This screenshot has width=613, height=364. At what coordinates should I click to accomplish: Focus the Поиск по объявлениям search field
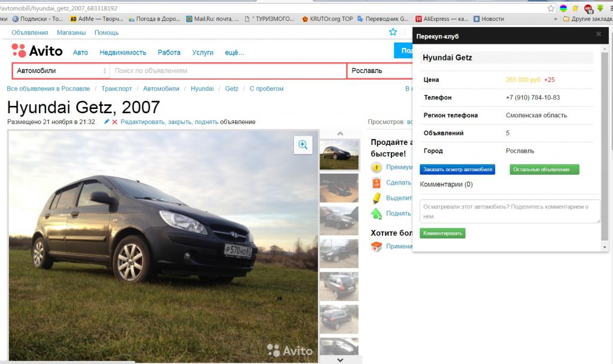(228, 71)
